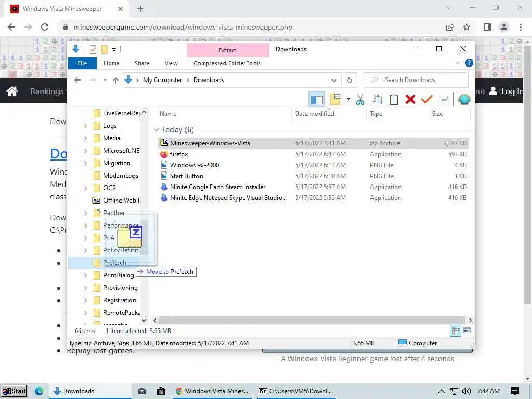
Task: Open the notification center icon
Action: [x=515, y=391]
